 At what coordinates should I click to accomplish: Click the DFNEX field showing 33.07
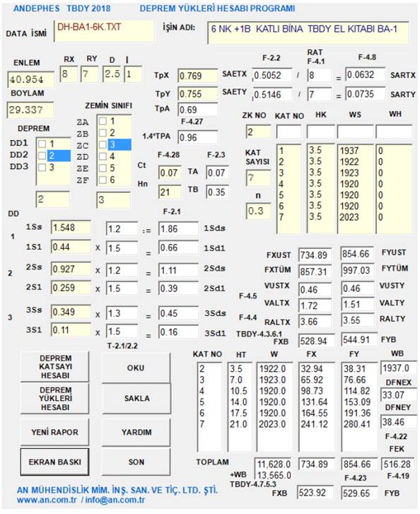pos(398,395)
